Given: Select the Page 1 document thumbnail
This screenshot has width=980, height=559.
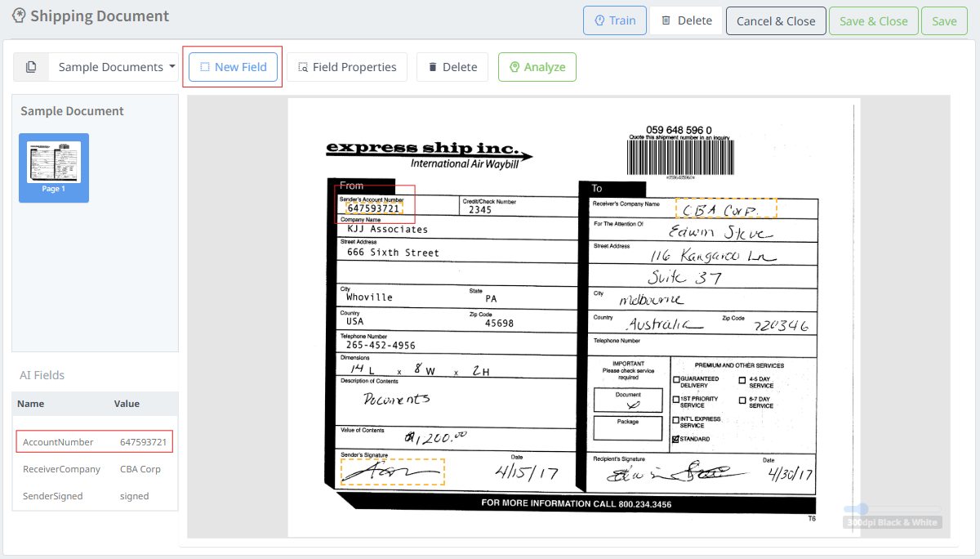Looking at the screenshot, I should [x=53, y=167].
